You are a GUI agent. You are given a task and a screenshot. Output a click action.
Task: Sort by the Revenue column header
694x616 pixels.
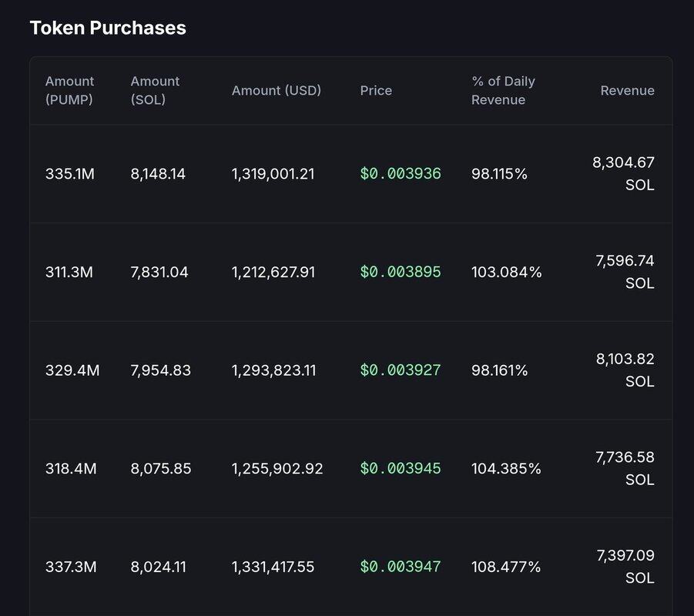tap(627, 90)
